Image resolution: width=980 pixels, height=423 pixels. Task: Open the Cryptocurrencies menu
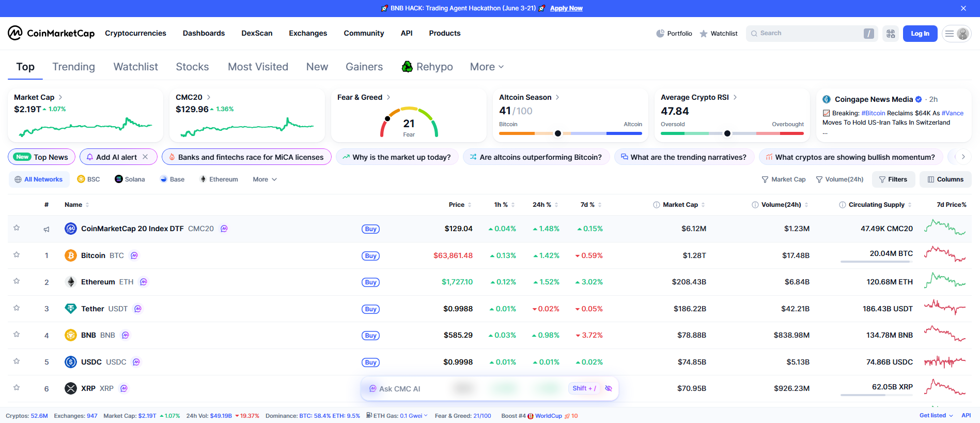click(x=135, y=33)
